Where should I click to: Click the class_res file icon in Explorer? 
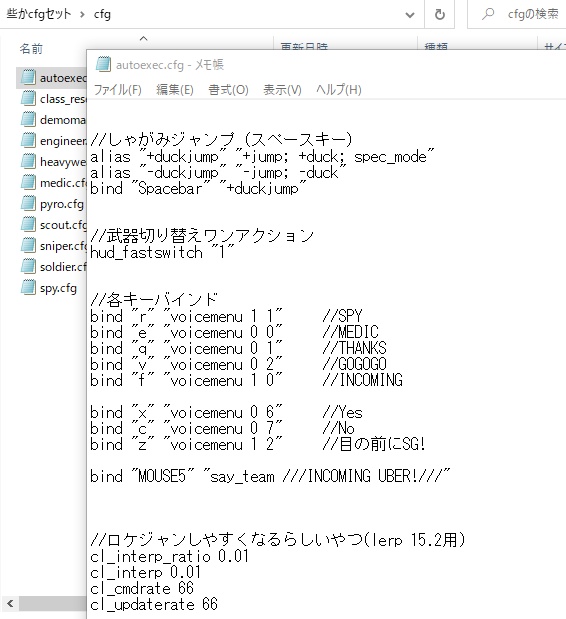pos(28,98)
